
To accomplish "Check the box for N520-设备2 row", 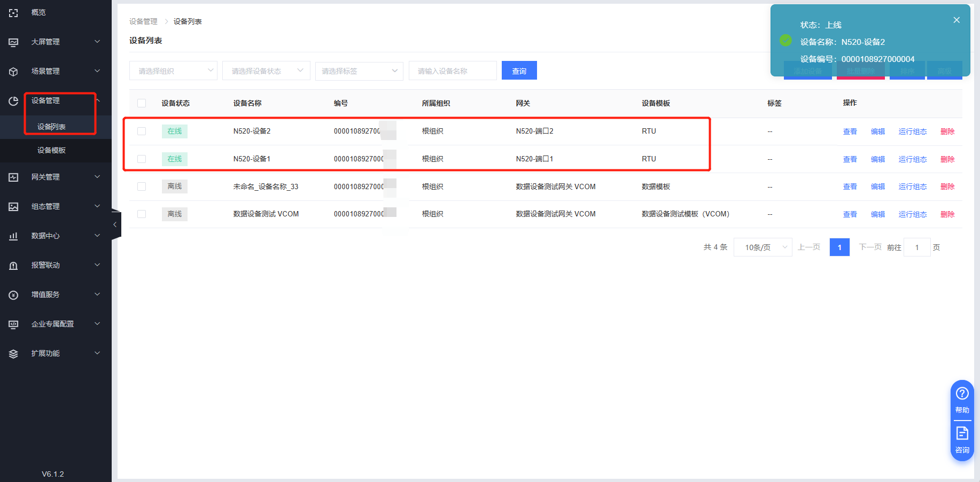I will (142, 131).
